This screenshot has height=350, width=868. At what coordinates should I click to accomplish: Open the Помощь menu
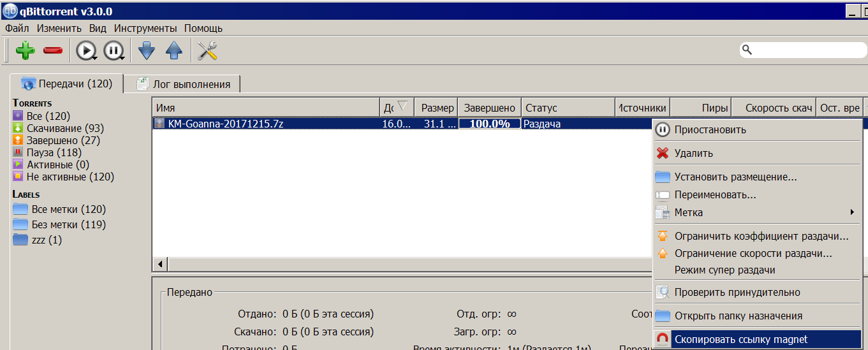coord(203,28)
